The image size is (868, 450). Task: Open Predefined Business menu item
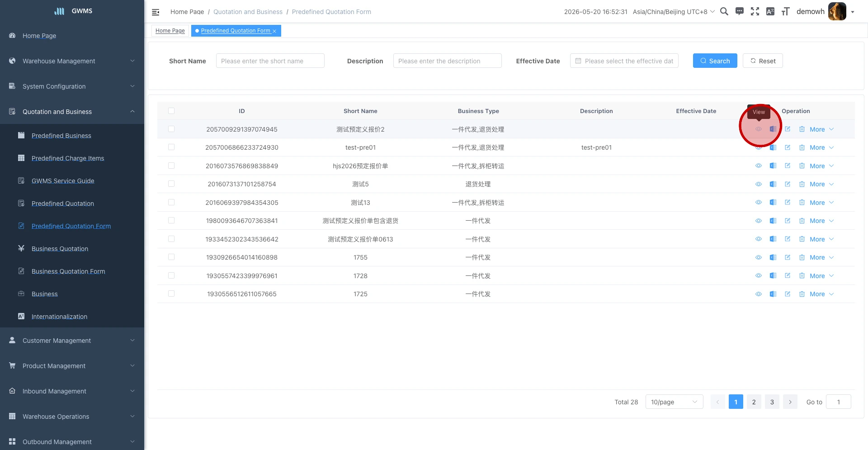tap(72, 136)
